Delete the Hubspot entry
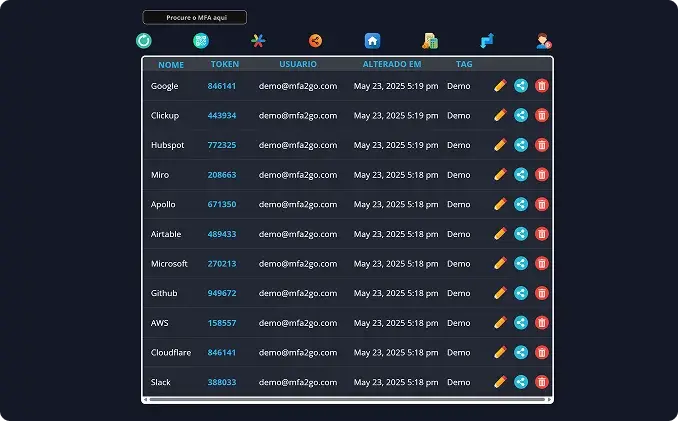The image size is (678, 421). [x=541, y=145]
